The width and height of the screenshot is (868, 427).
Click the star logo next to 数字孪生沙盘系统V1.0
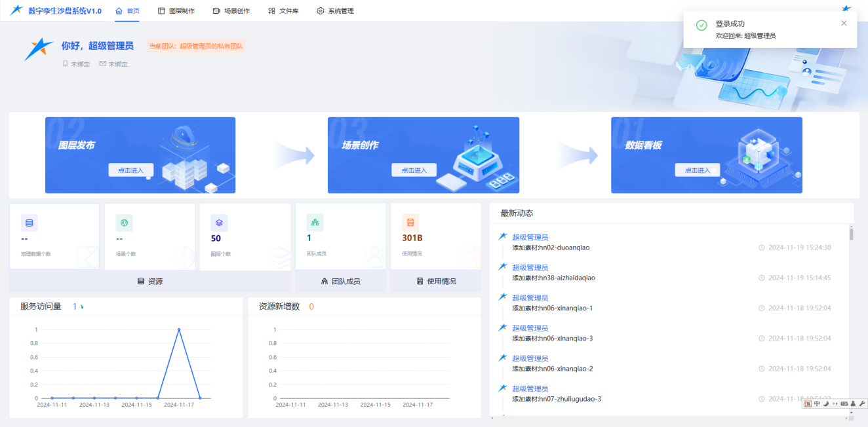click(x=16, y=10)
